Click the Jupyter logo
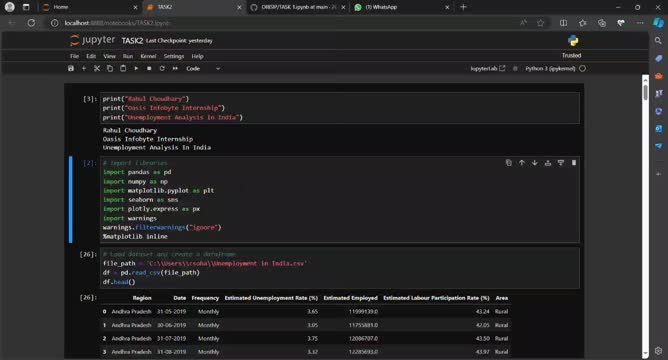 92,40
